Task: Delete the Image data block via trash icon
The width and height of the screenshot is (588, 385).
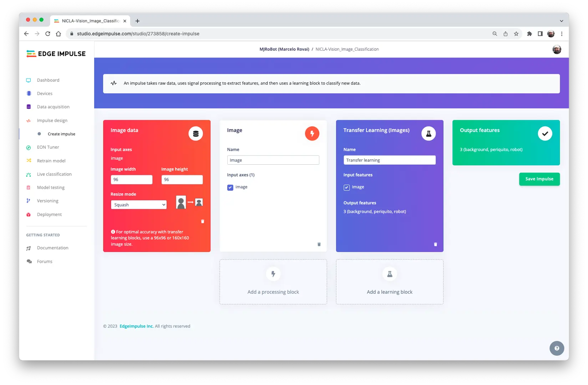Action: tap(203, 221)
